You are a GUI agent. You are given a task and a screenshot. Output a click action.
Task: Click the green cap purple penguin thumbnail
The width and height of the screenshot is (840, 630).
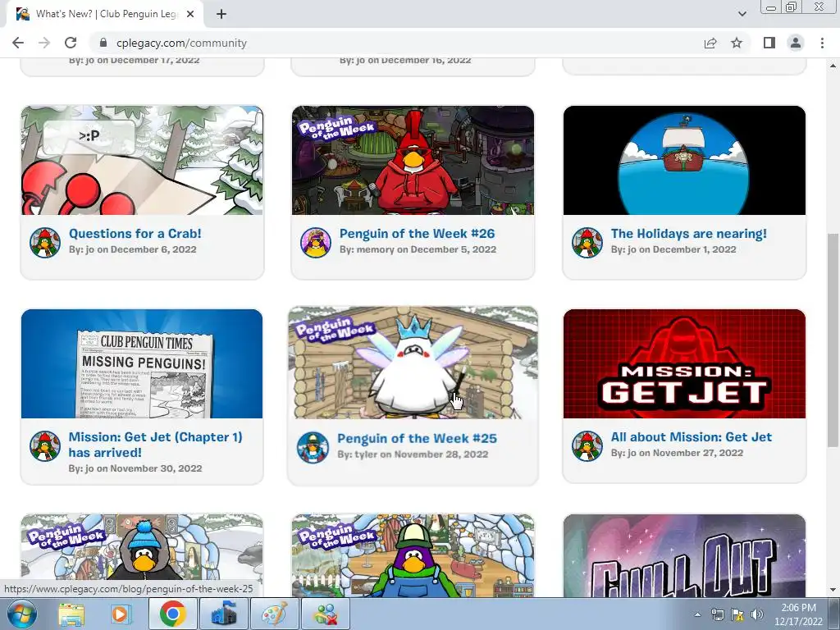tap(413, 556)
